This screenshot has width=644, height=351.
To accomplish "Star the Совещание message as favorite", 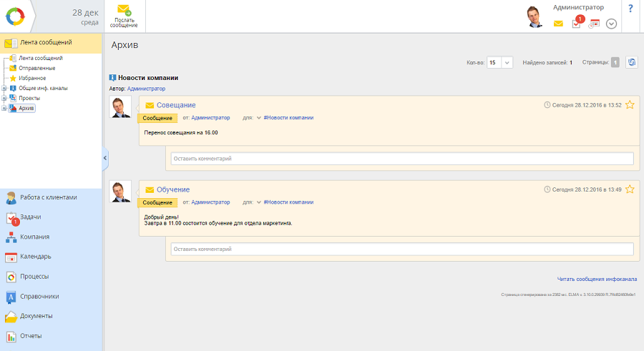I will 630,104.
